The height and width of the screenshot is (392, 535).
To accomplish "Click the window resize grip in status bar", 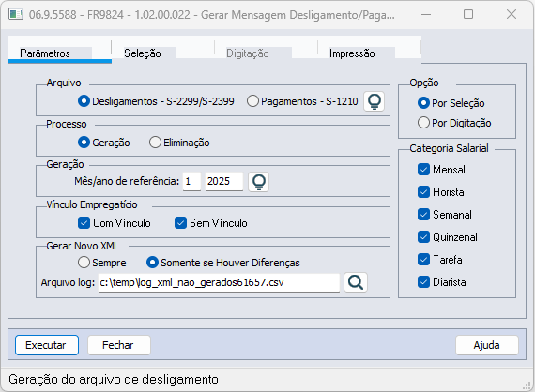I will pos(527,385).
